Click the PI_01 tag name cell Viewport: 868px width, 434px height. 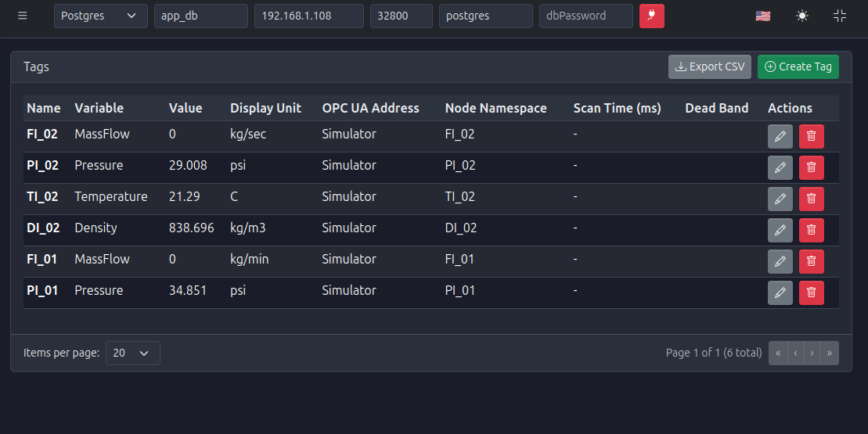click(x=42, y=290)
